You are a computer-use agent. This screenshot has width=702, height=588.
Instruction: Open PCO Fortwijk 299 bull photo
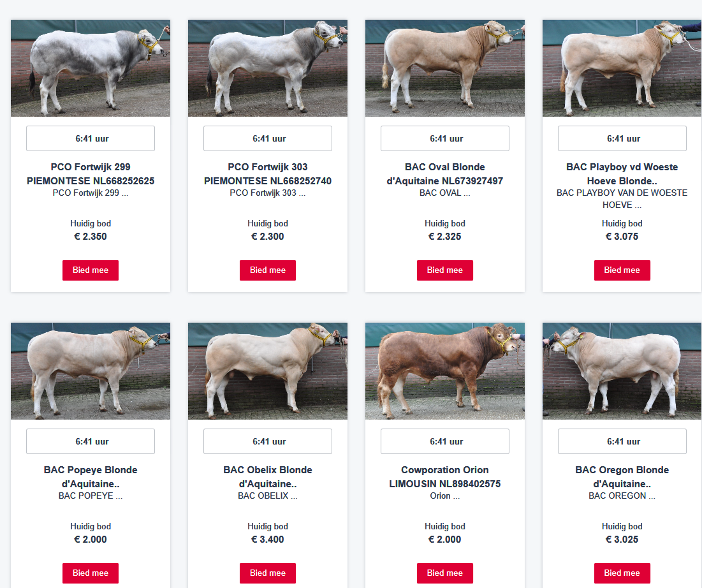(91, 68)
